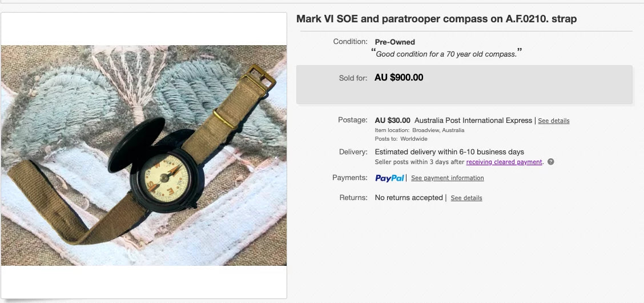Image resolution: width=644 pixels, height=303 pixels.
Task: Click the receiving cleared payment link
Action: pyautogui.click(x=504, y=162)
